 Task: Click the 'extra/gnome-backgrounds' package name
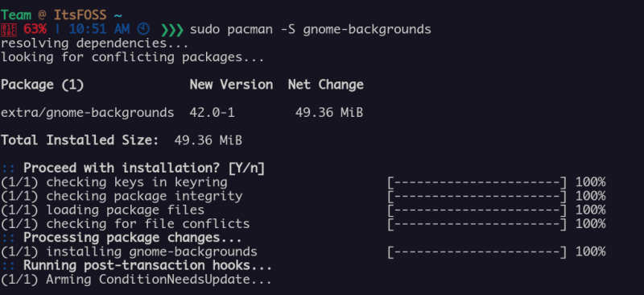tap(88, 113)
